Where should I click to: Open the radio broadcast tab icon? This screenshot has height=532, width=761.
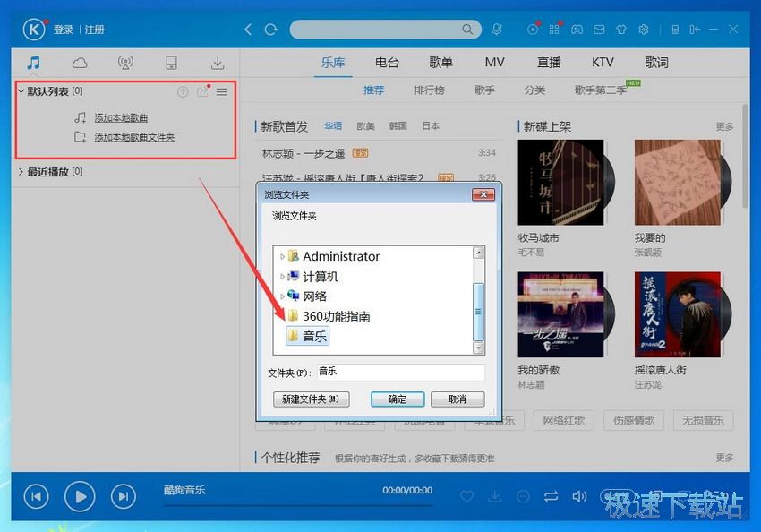[125, 63]
